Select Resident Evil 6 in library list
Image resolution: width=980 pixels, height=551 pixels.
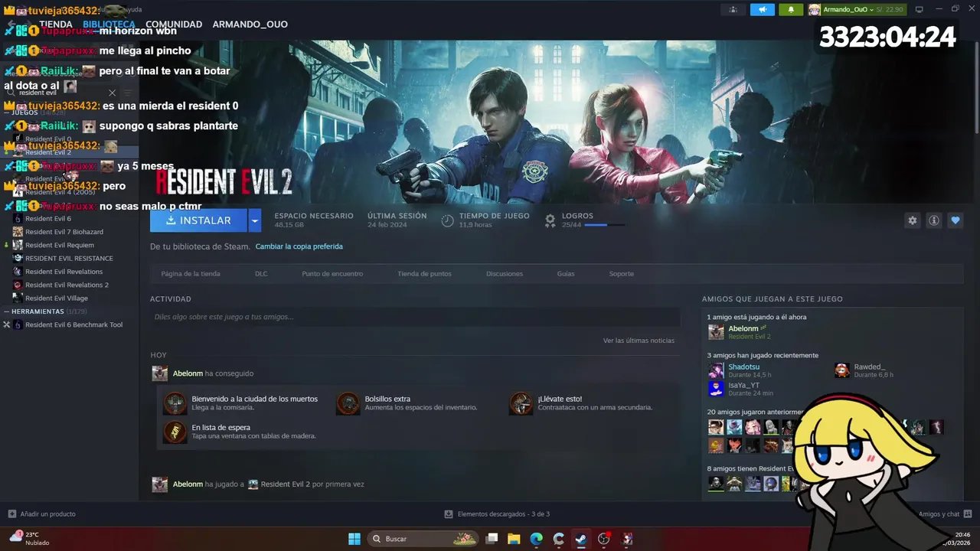(x=47, y=218)
